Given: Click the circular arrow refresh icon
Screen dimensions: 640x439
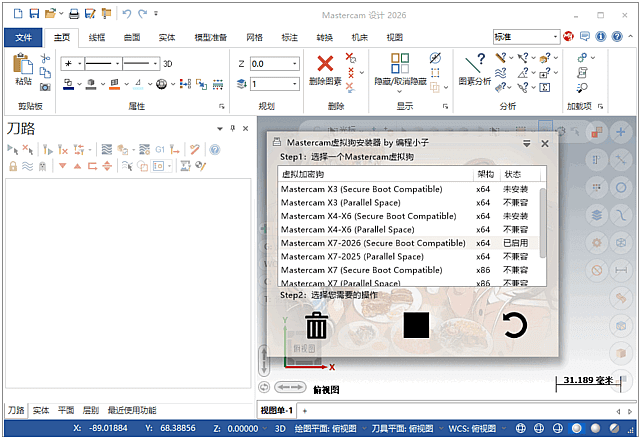Looking at the screenshot, I should tap(514, 325).
